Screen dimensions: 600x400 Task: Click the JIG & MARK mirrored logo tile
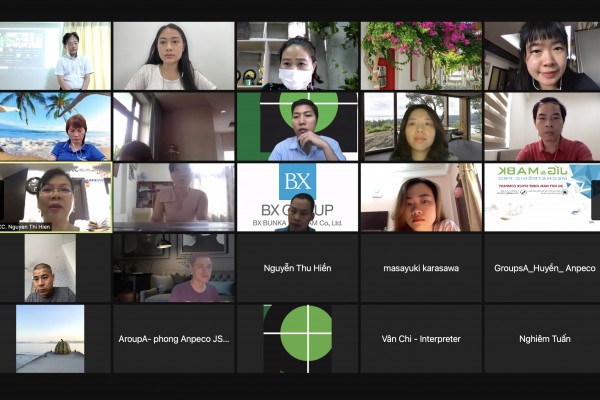coord(542,198)
